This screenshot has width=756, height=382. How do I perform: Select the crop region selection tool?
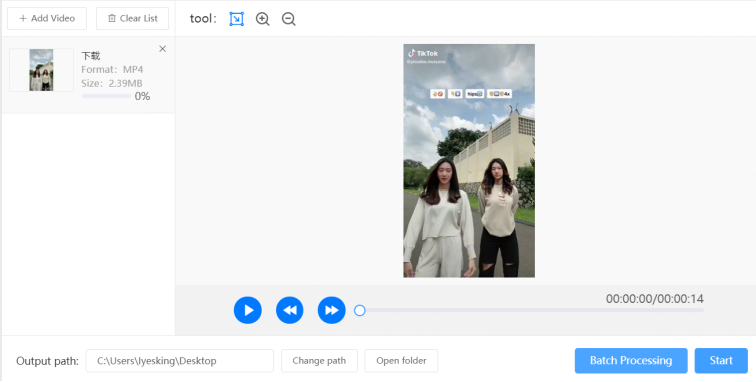point(236,19)
